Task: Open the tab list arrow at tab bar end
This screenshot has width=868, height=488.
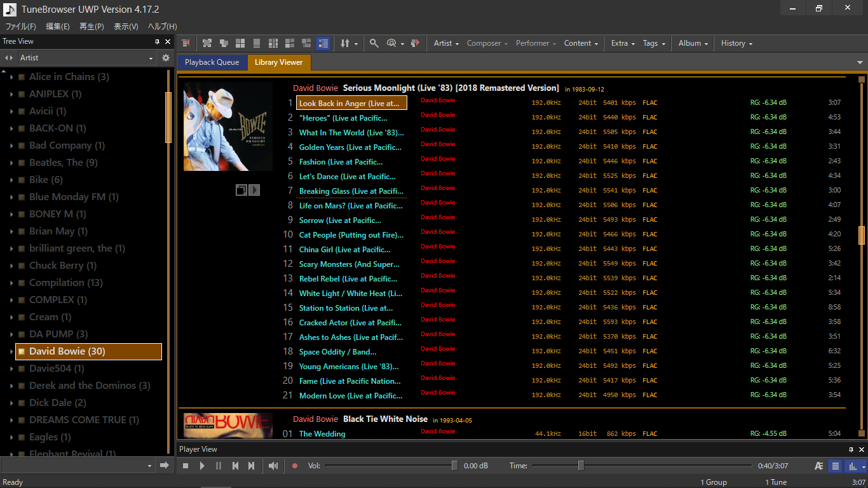Action: click(x=860, y=62)
